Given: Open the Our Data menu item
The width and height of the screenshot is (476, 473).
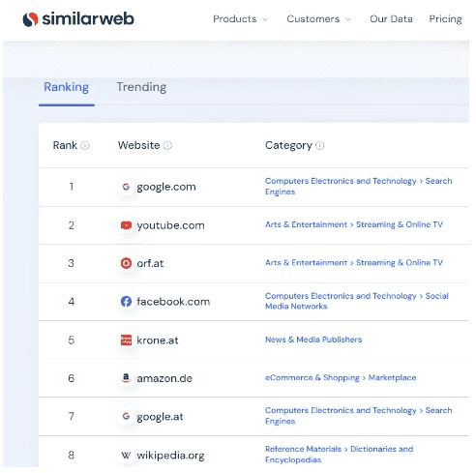Looking at the screenshot, I should (x=391, y=19).
